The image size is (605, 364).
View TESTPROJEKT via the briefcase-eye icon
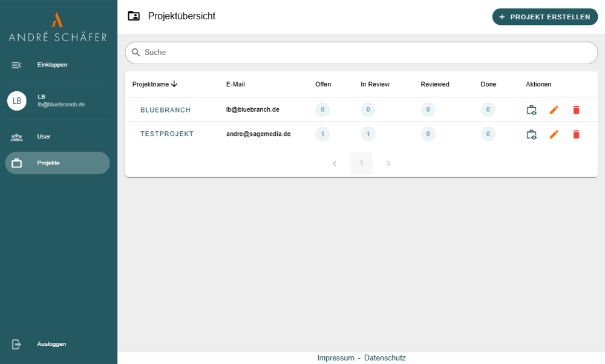531,134
